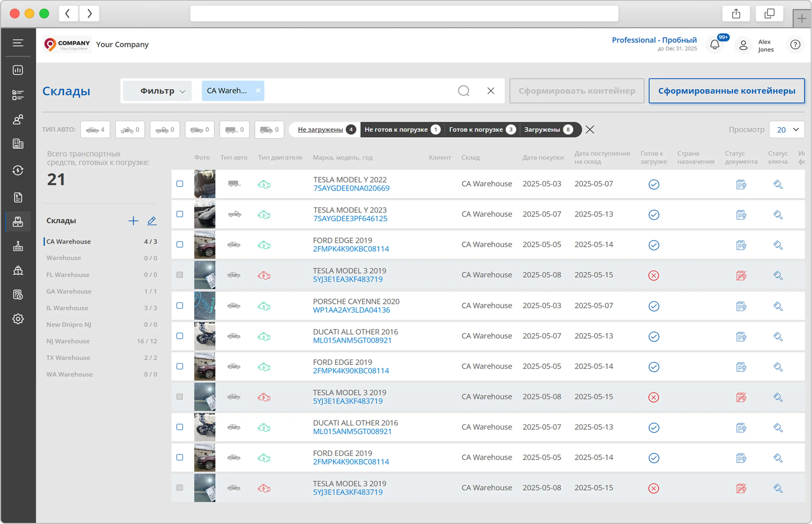The height and width of the screenshot is (524, 812).
Task: Open Alex Jones user profile icon
Action: click(744, 45)
